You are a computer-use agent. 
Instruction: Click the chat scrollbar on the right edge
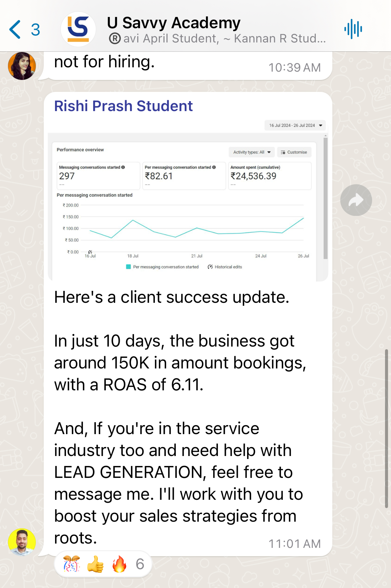(386, 428)
